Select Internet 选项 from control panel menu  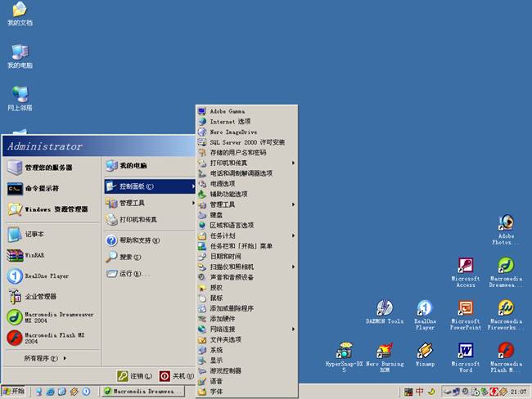[x=230, y=121]
